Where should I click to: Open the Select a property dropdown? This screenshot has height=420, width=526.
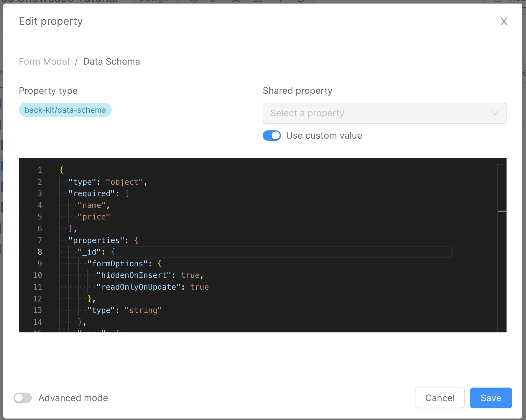[384, 113]
